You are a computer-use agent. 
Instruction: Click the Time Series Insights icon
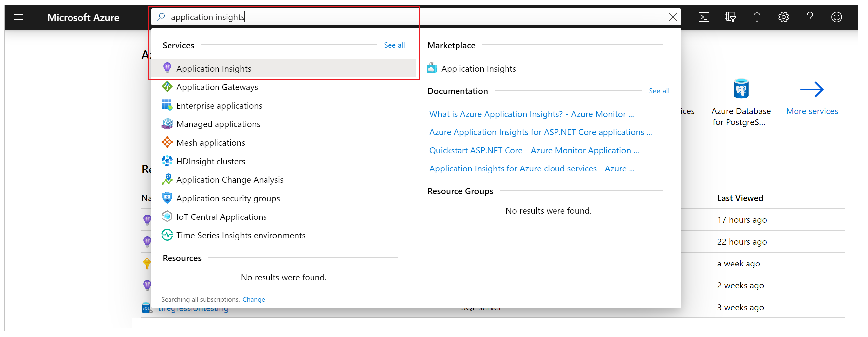167,235
